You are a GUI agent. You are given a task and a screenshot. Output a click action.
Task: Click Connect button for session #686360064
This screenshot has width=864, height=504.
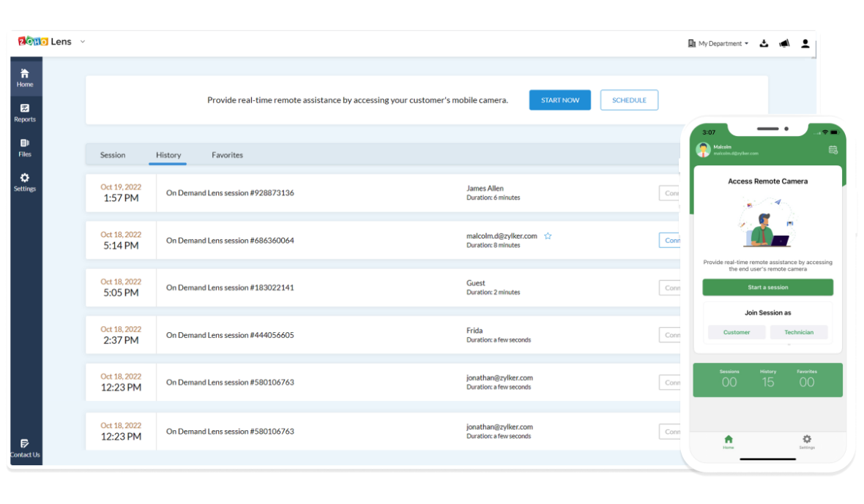[671, 241]
